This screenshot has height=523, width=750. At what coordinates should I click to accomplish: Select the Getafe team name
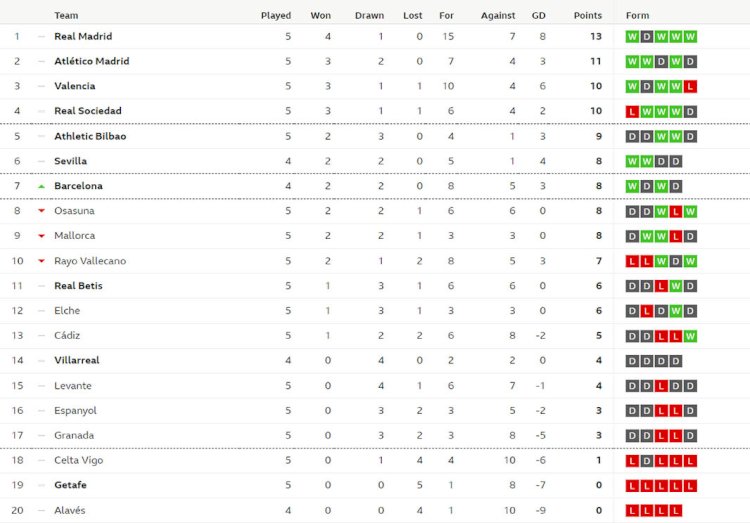click(70, 485)
